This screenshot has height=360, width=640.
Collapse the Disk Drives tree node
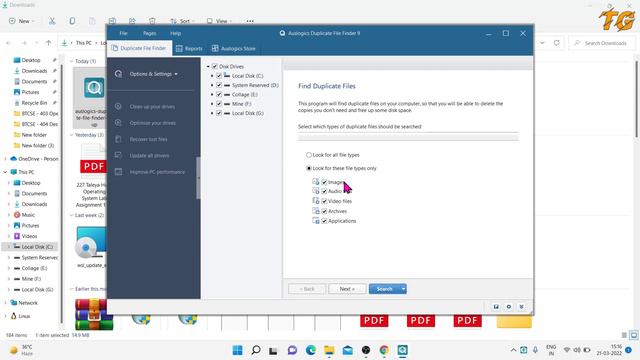click(208, 66)
